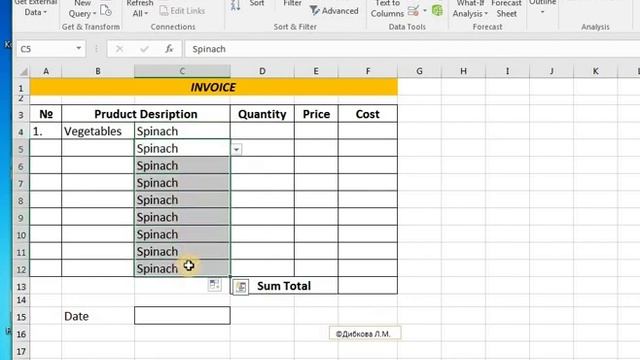640x360 pixels.
Task: Open the Name Box dropdown arrow
Action: tap(78, 49)
